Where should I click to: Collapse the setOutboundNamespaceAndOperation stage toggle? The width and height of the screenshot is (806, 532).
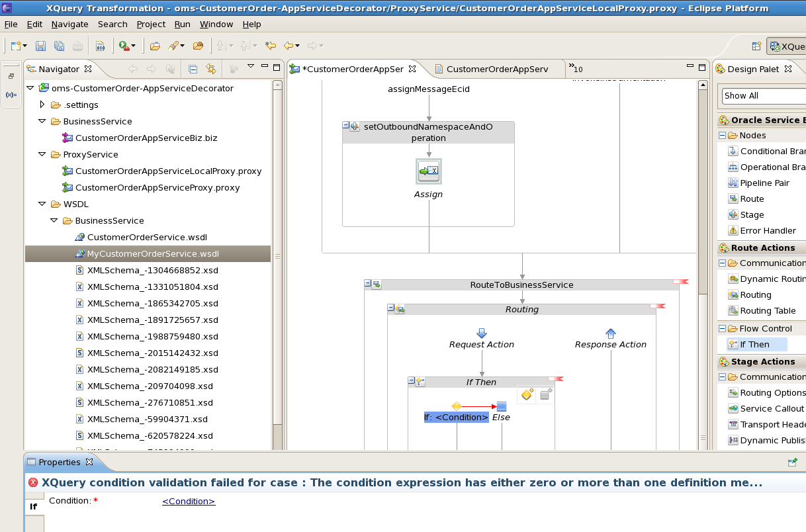click(x=346, y=126)
